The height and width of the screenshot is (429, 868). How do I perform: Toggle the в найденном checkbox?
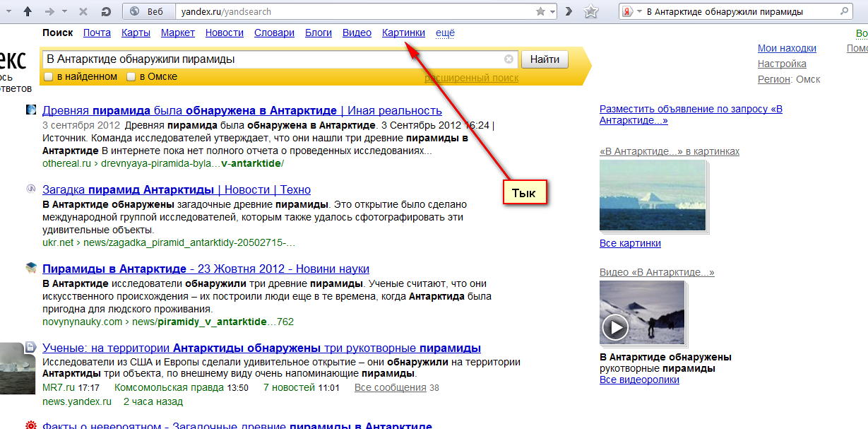49,76
